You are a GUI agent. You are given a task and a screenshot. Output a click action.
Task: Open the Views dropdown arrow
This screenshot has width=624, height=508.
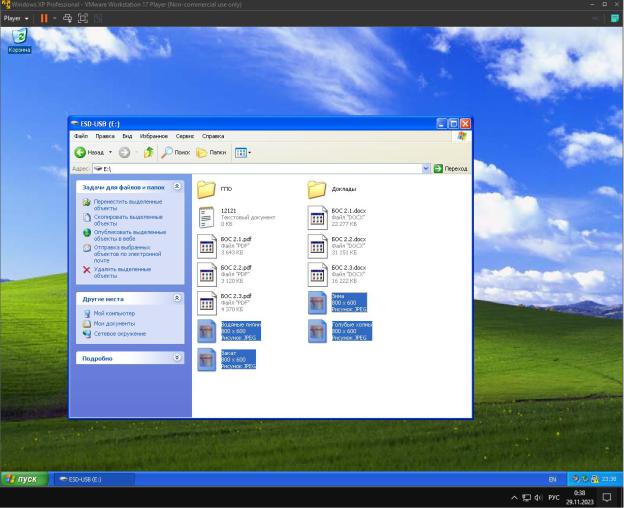click(x=250, y=152)
